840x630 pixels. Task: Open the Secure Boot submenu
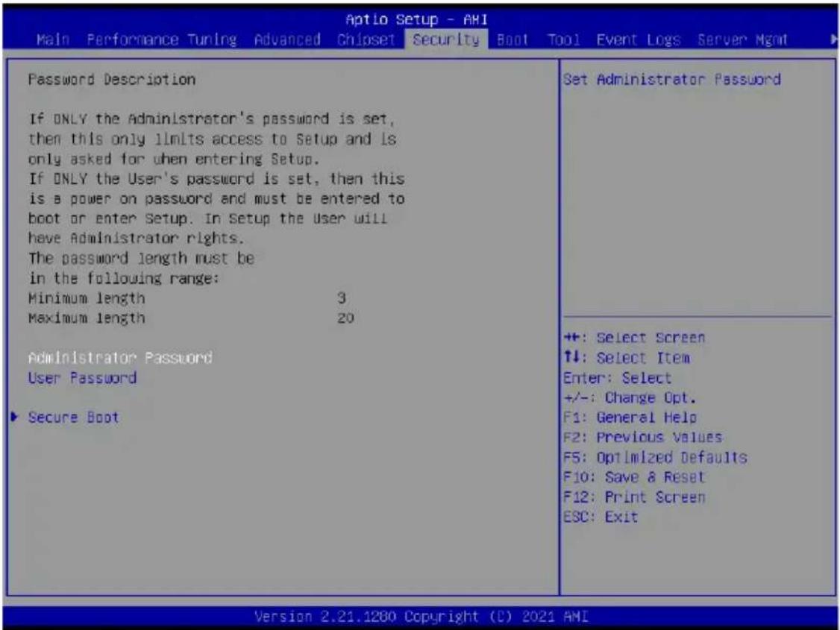pos(73,418)
